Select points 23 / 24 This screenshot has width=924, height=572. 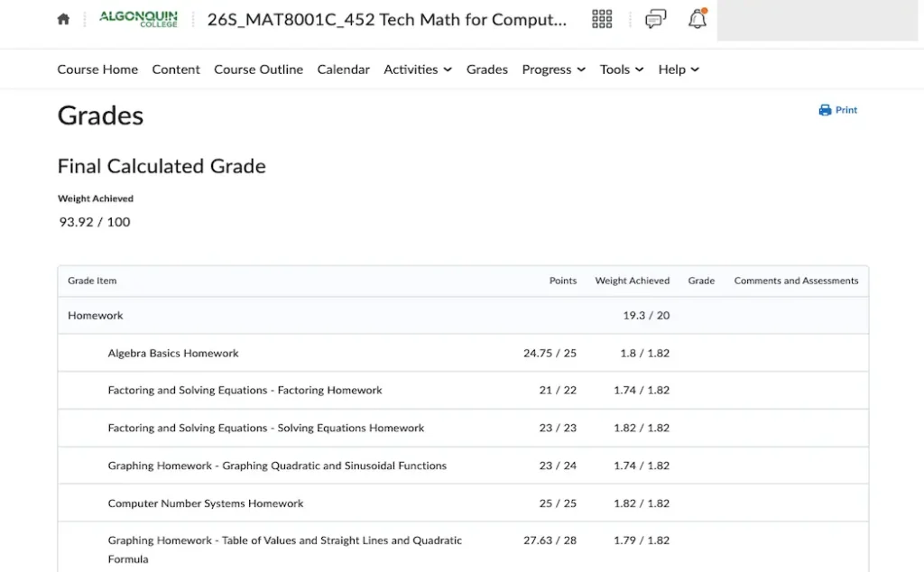558,466
